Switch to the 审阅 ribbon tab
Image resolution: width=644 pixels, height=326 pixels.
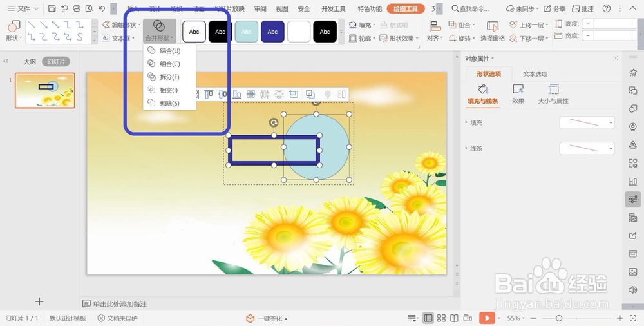point(260,8)
